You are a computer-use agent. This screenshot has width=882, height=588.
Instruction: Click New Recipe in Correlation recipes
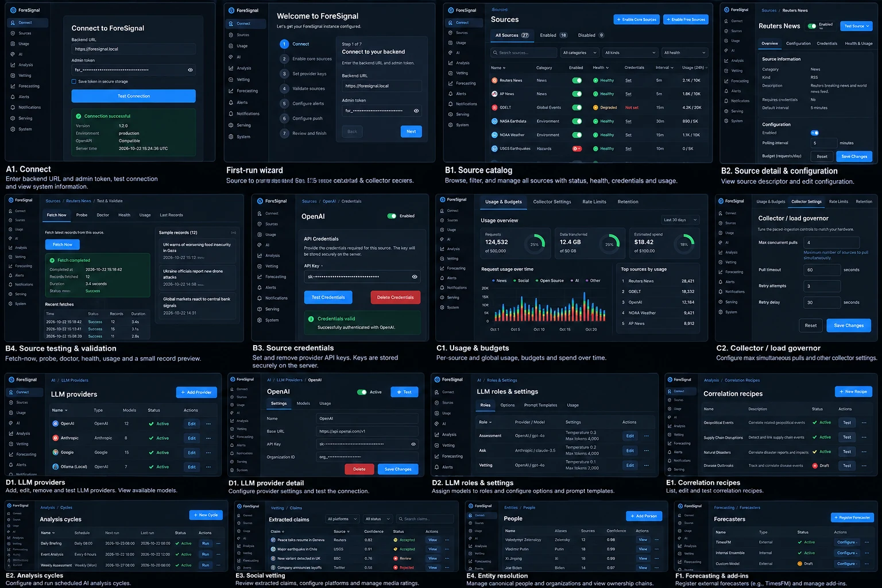pyautogui.click(x=853, y=392)
